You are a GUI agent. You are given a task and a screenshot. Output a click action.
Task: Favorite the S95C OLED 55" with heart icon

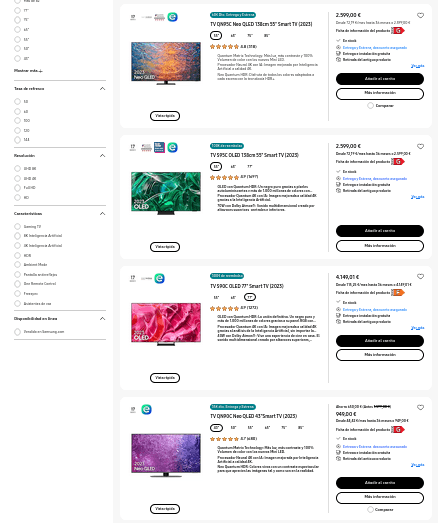(420, 146)
